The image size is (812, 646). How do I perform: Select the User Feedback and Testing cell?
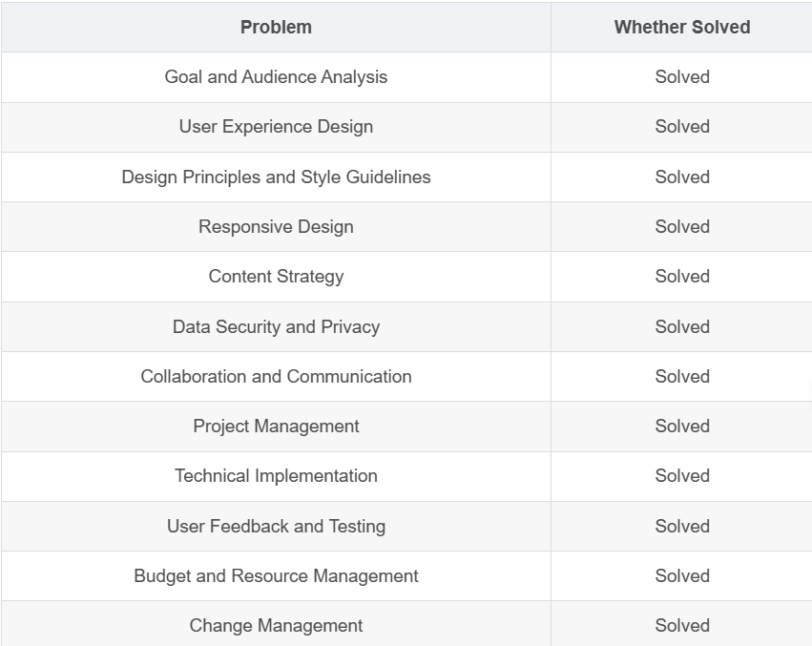276,527
